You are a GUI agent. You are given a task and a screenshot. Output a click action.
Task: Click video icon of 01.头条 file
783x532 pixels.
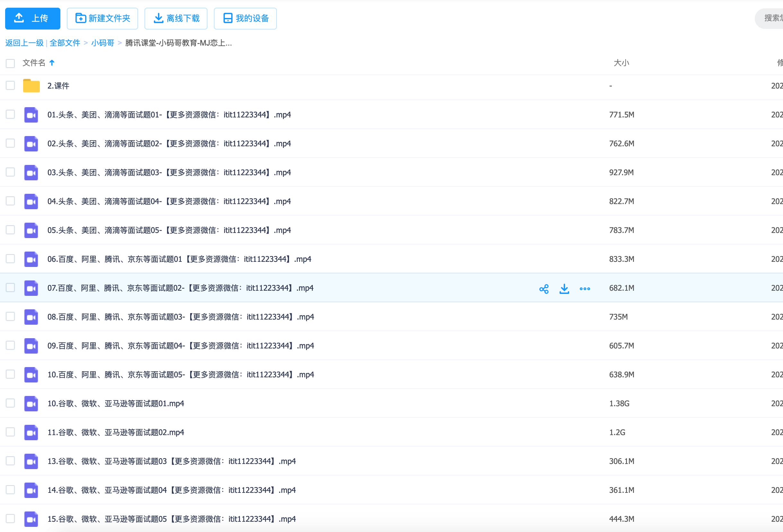pos(31,115)
